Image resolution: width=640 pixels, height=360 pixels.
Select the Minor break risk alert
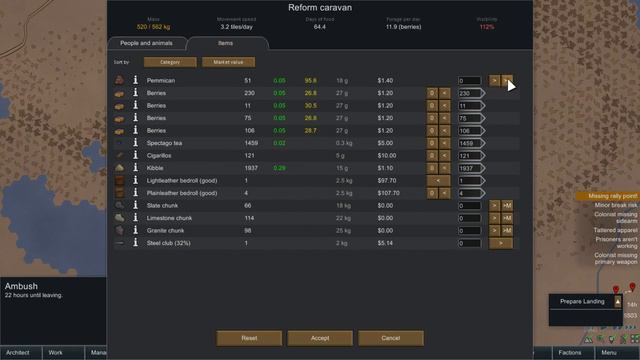(x=616, y=205)
